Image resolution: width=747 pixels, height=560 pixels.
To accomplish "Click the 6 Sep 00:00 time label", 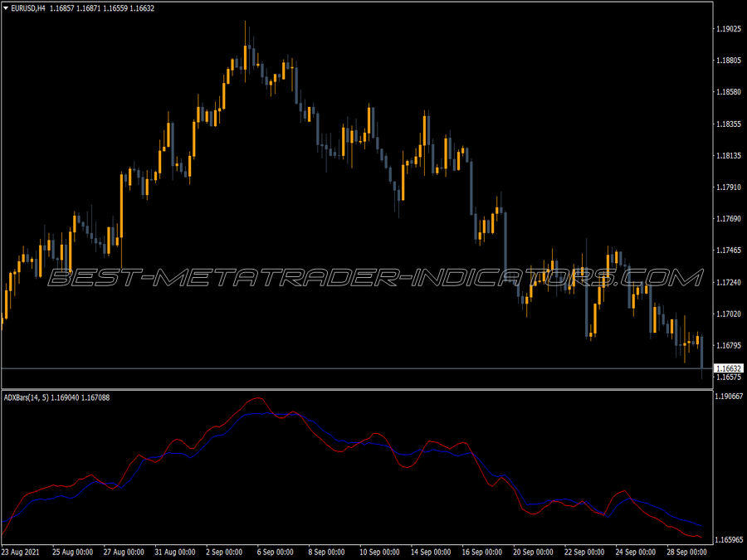I will click(276, 553).
